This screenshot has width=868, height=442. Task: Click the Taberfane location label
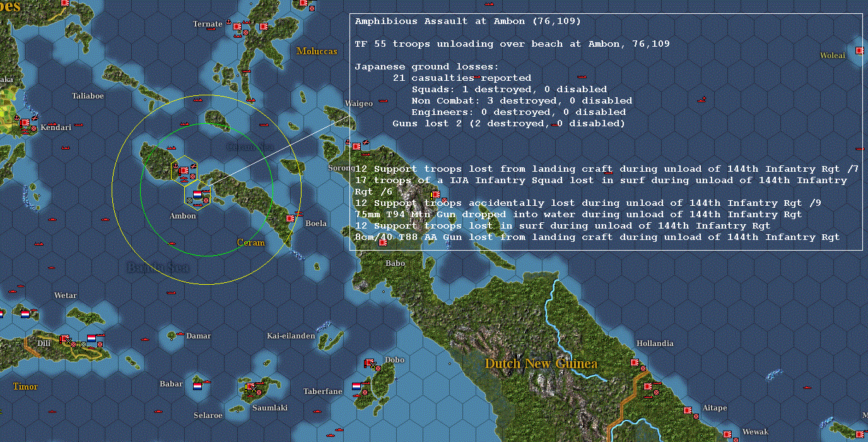[x=323, y=391]
